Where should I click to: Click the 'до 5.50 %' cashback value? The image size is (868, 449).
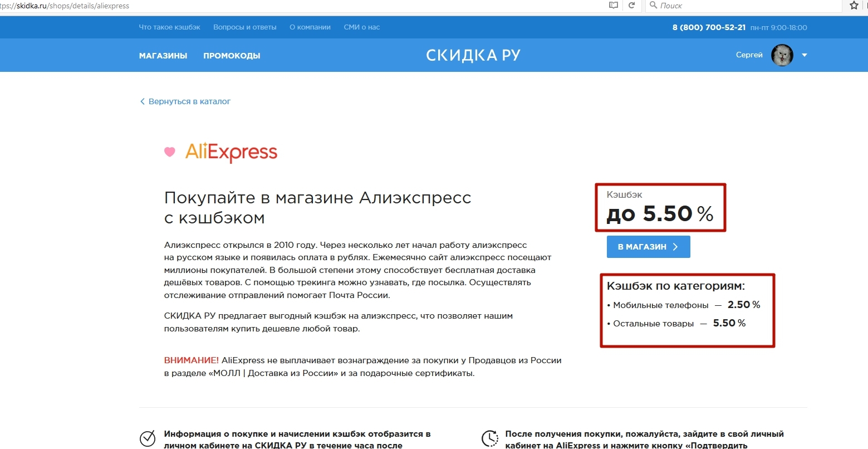(x=660, y=214)
